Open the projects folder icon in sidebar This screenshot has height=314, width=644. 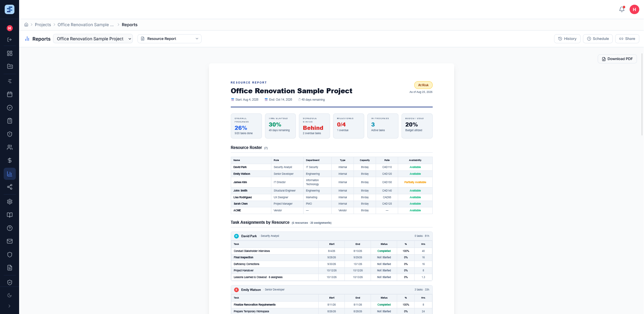10,66
